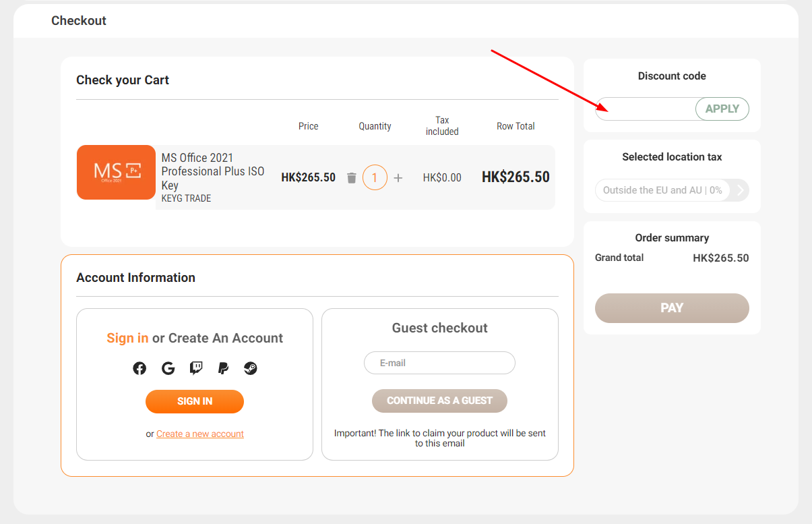Click the Guest checkout heading
Image resolution: width=812 pixels, height=524 pixels.
click(440, 328)
